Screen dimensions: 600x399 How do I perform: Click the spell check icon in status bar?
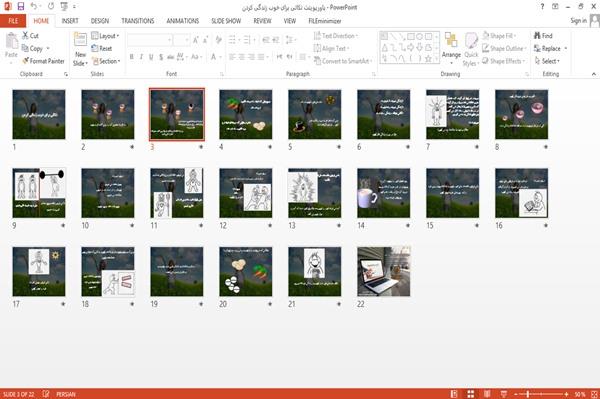click(46, 394)
